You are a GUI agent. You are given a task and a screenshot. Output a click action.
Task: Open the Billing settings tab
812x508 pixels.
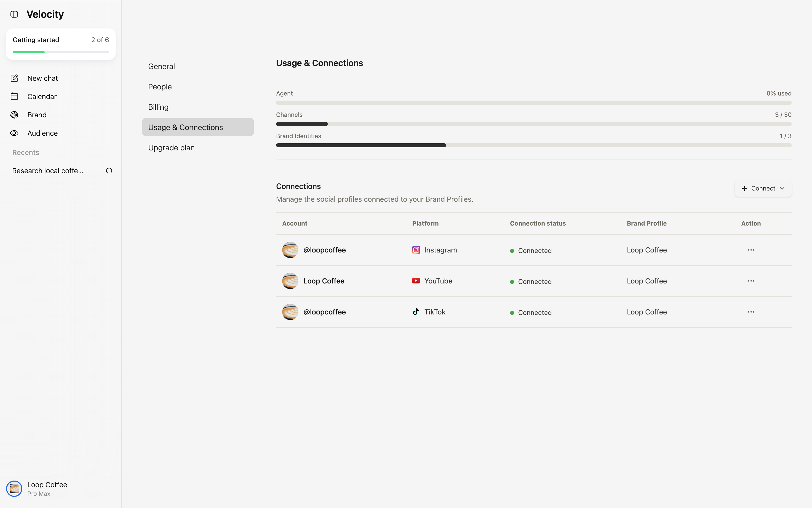click(x=198, y=107)
